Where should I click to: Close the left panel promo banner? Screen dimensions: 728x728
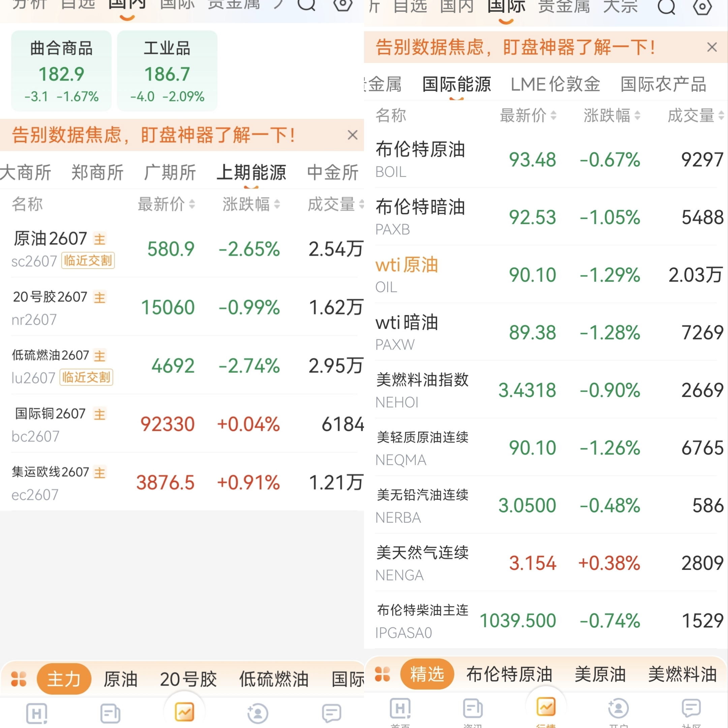coord(352,135)
